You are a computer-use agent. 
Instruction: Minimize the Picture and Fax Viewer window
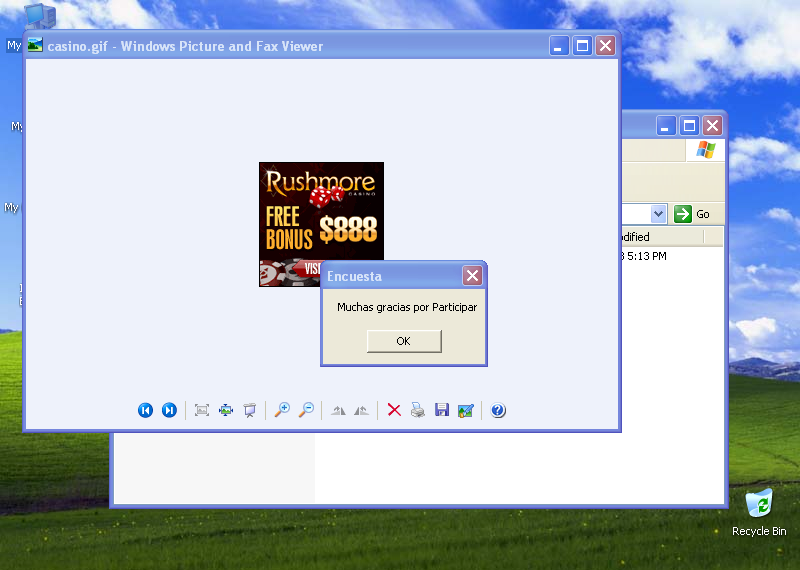pos(559,46)
